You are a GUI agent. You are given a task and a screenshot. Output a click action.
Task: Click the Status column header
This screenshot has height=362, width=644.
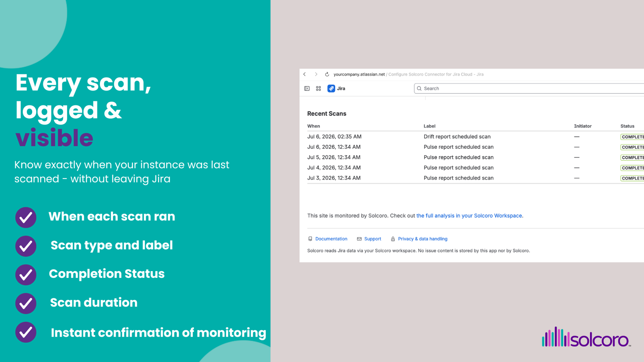627,126
